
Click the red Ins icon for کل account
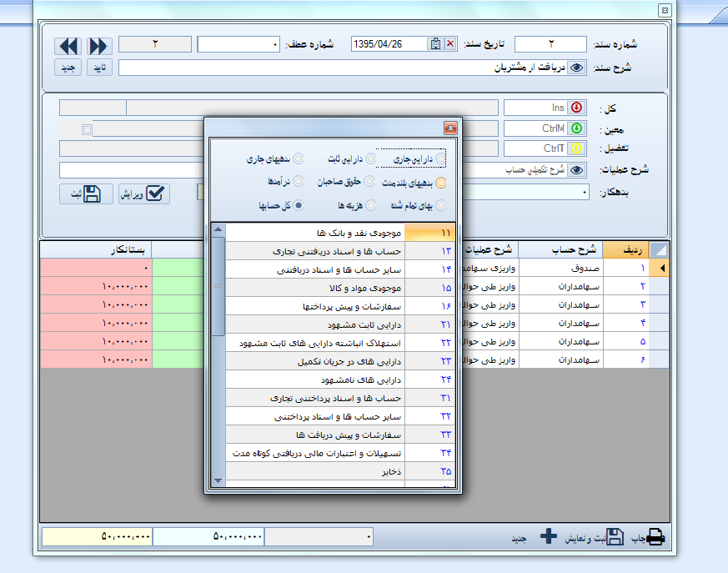(x=577, y=108)
